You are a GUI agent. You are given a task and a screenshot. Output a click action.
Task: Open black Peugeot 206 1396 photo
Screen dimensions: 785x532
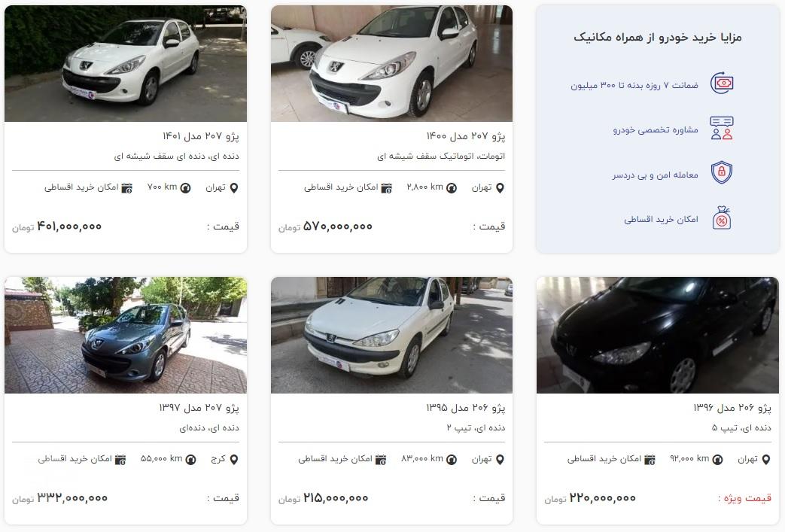[657, 335]
